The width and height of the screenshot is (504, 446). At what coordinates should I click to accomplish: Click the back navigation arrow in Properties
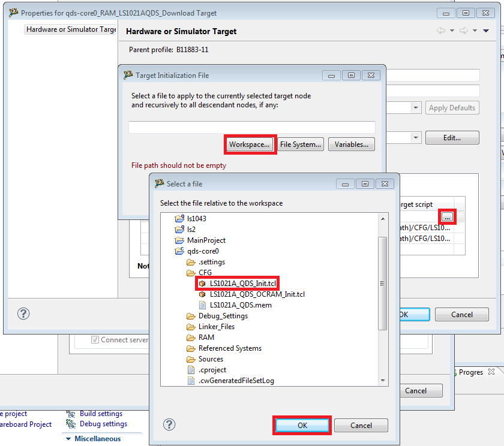point(441,31)
